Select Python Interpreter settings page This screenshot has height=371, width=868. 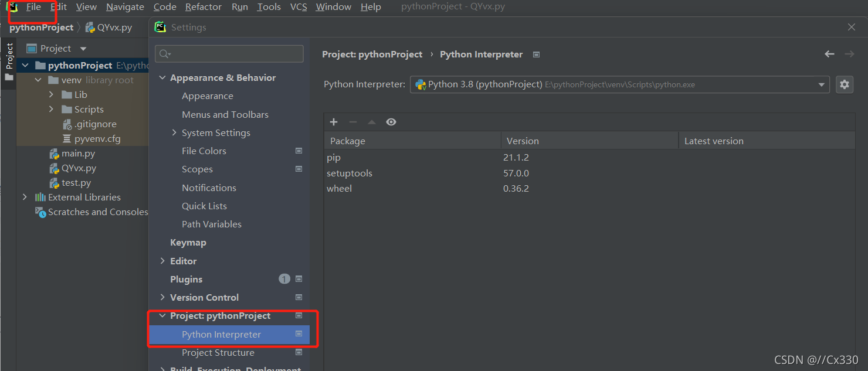tap(229, 334)
